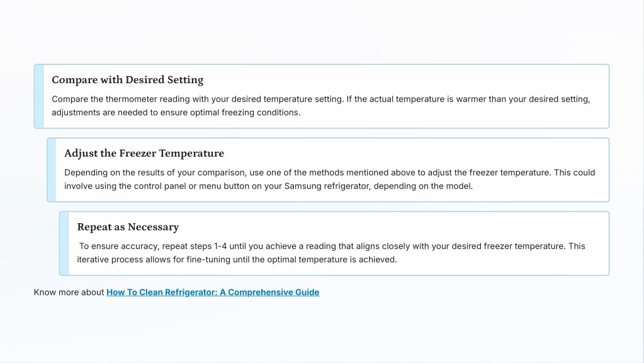The image size is (644, 363).
Task: Click the word "Samsung" in the Adjust card
Action: 302,187
